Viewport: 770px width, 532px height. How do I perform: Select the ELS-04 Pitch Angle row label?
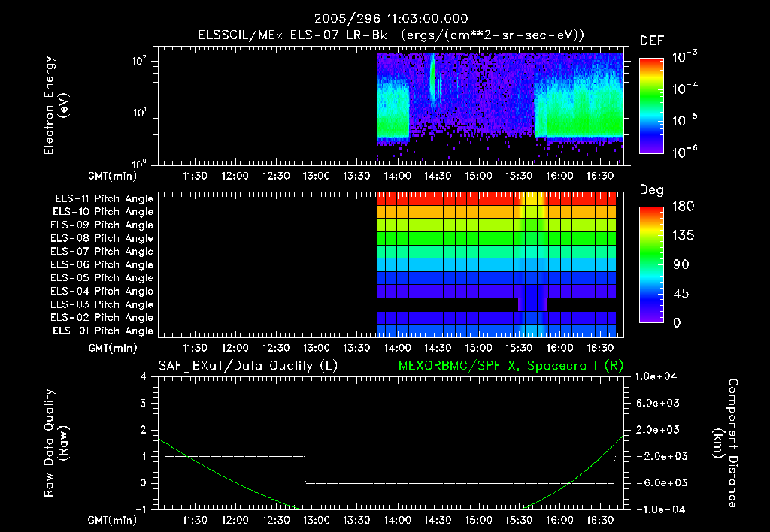pyautogui.click(x=102, y=291)
